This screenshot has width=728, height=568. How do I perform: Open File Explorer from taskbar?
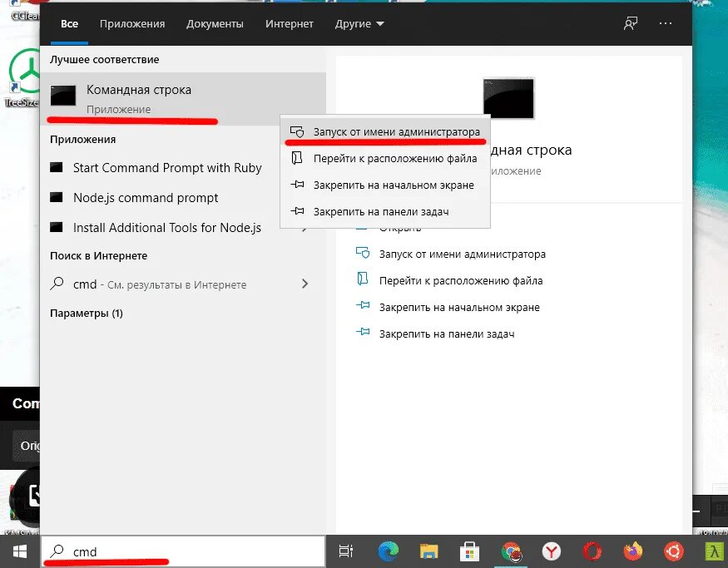(x=429, y=551)
